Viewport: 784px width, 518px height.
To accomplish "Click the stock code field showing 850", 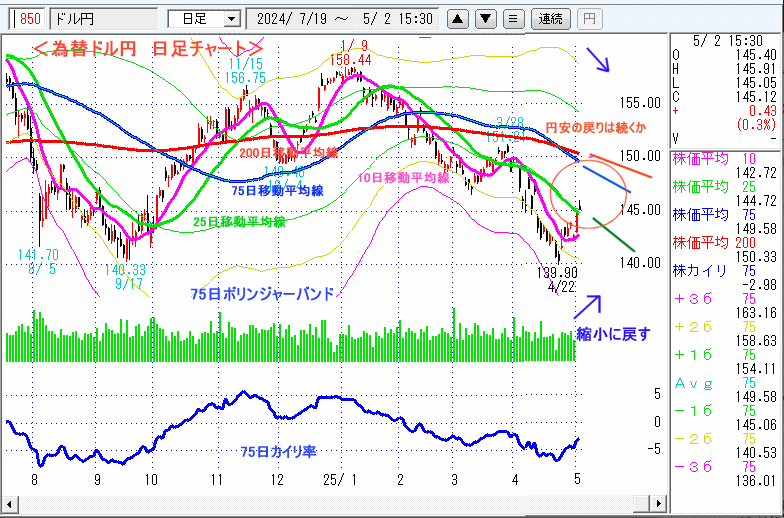I will tap(28, 20).
